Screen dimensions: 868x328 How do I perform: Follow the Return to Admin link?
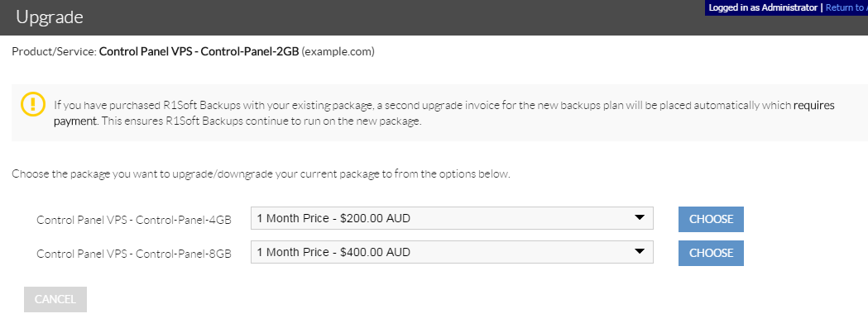846,7
